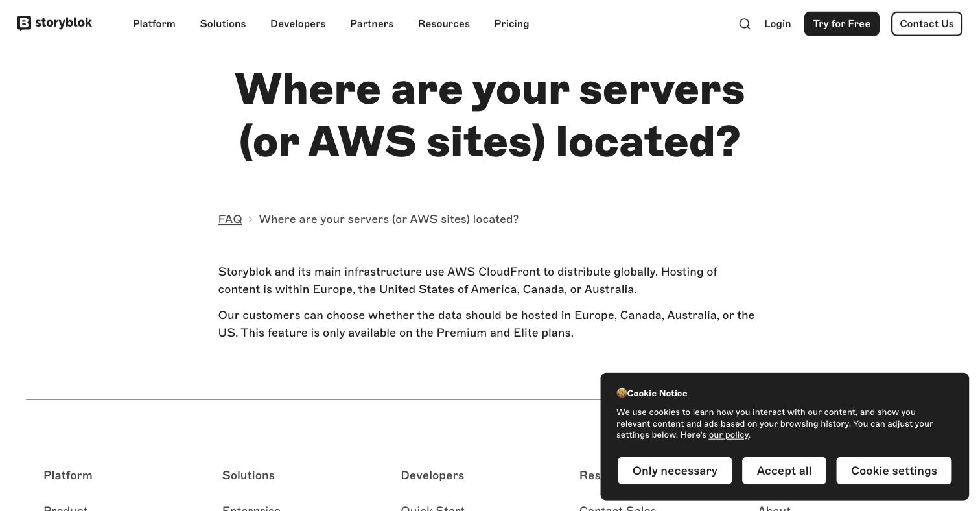980x511 pixels.
Task: Click the footer Solutions heading
Action: pyautogui.click(x=248, y=475)
